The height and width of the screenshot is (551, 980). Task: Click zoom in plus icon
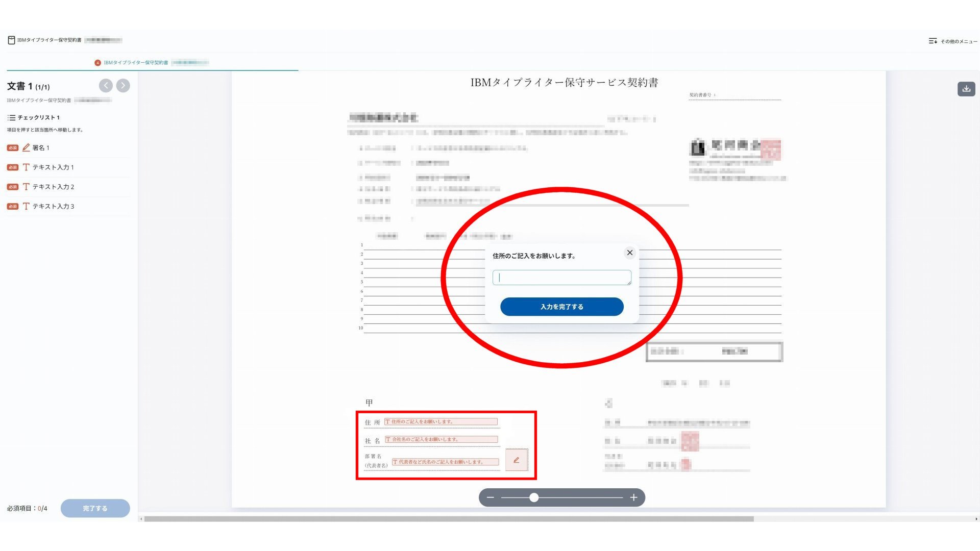click(633, 497)
